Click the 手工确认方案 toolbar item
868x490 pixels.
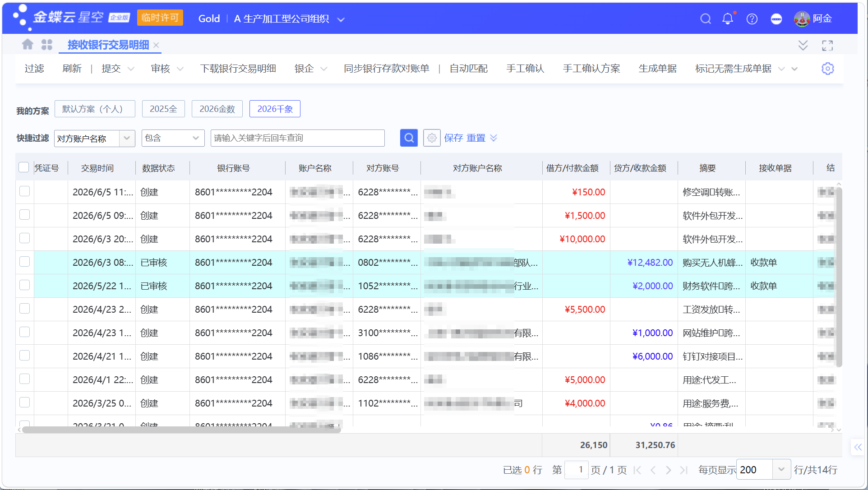click(x=591, y=69)
